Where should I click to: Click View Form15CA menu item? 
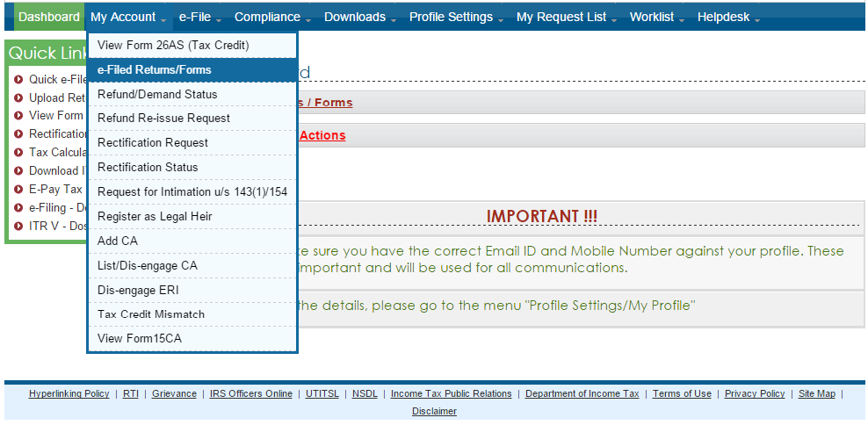coord(140,339)
